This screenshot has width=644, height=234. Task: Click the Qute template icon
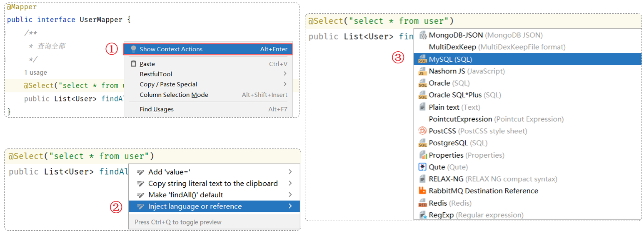point(422,167)
